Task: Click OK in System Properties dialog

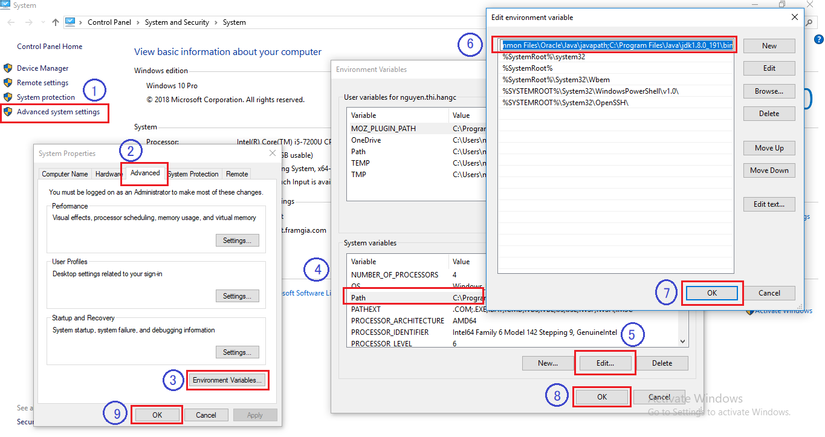Action: tap(157, 415)
